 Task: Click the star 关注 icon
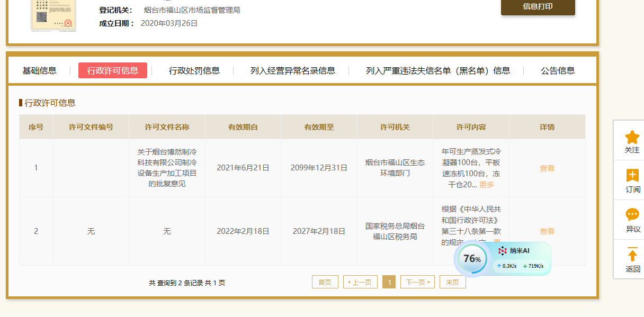(x=632, y=138)
